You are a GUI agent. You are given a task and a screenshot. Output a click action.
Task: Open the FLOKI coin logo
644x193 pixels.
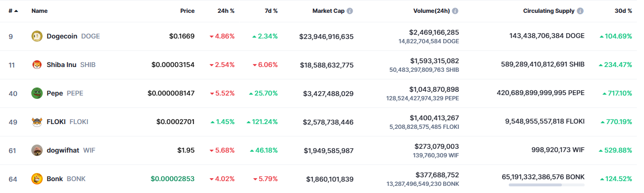coord(37,122)
